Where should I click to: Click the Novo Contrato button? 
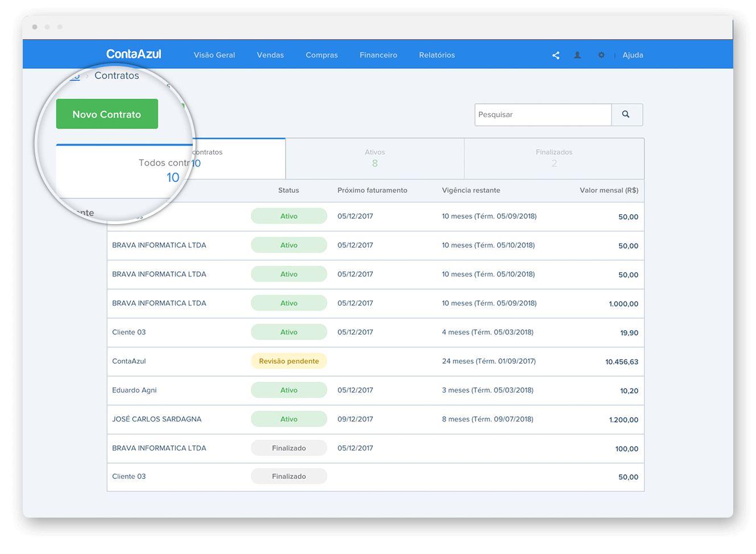107,114
